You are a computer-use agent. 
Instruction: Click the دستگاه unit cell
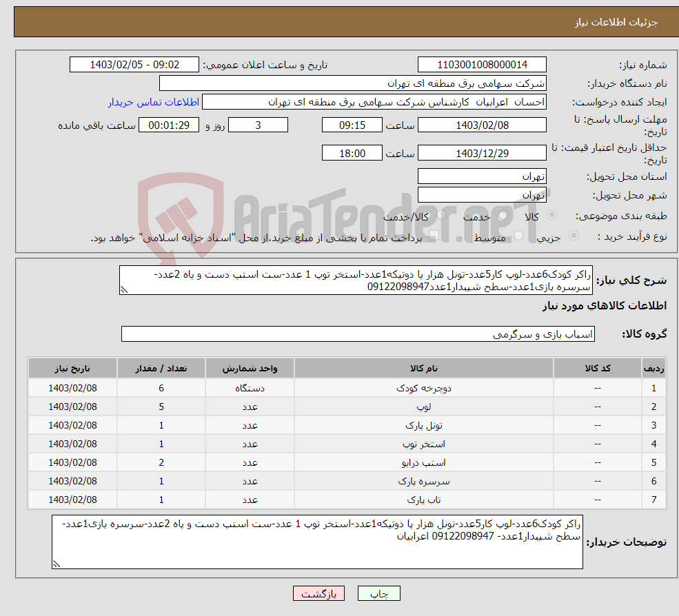(250, 389)
